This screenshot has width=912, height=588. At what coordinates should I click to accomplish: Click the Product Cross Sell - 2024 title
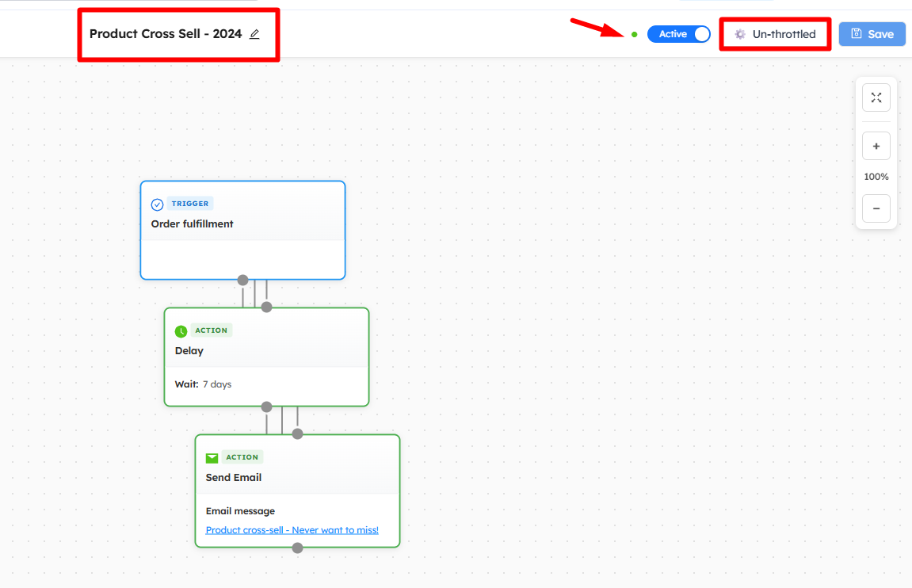tap(165, 34)
